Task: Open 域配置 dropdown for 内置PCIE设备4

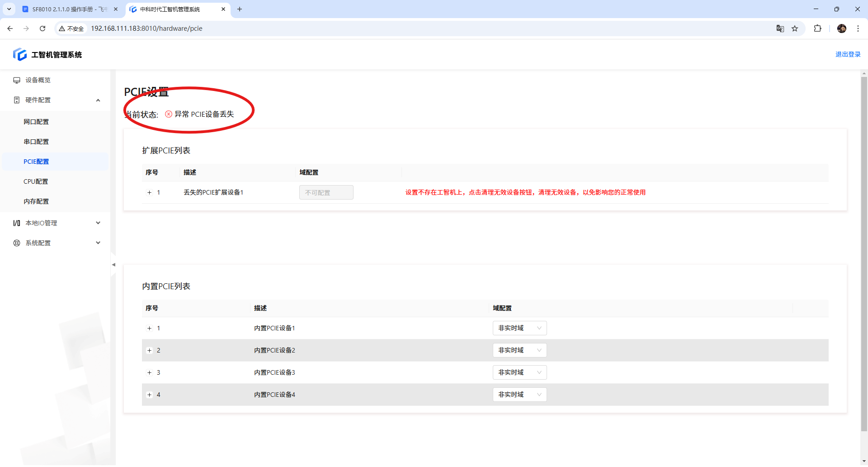Action: [x=519, y=395]
